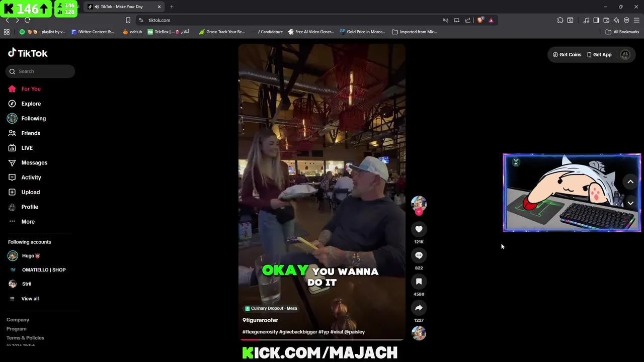
Task: Go to next video with down chevron
Action: pyautogui.click(x=630, y=203)
